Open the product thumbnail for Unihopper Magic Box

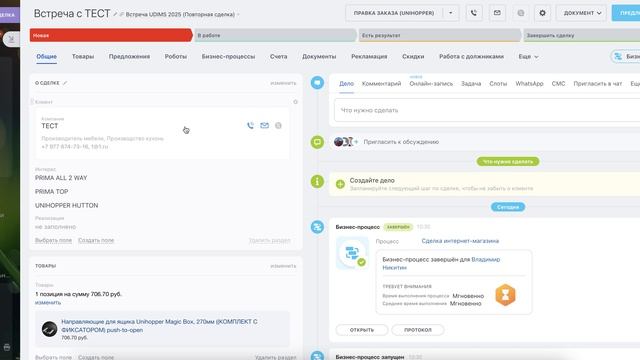(49, 329)
